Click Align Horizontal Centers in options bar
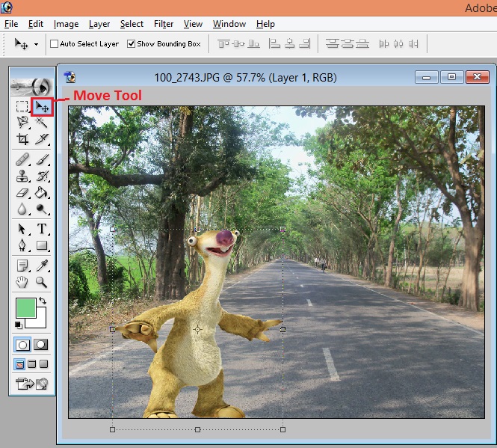Viewport: 497px width, 448px height. pos(290,44)
